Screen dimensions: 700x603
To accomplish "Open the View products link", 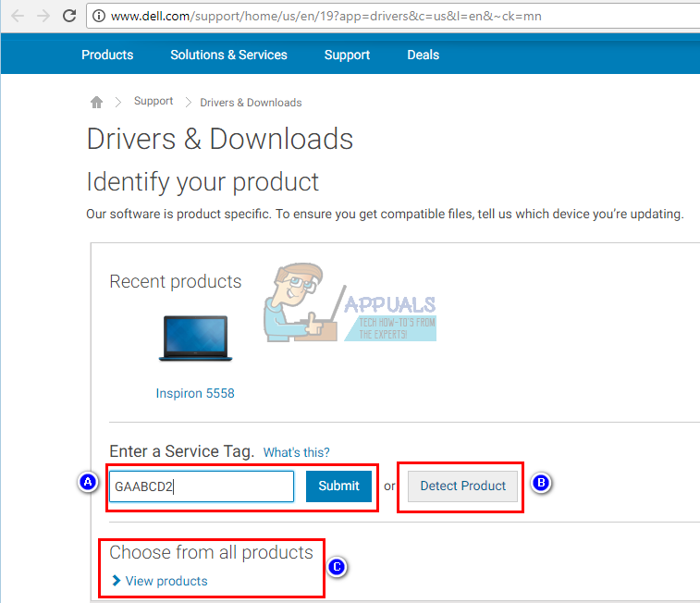I will tap(166, 581).
